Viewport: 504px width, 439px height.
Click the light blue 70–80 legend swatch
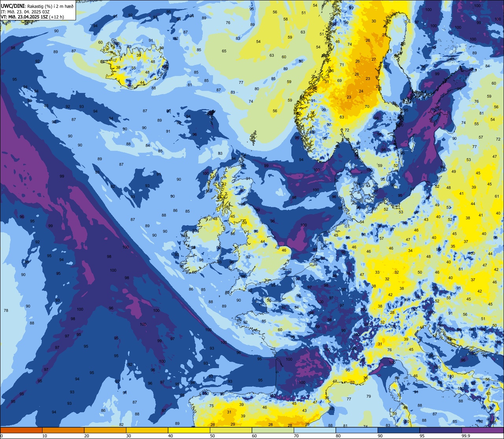(x=315, y=430)
